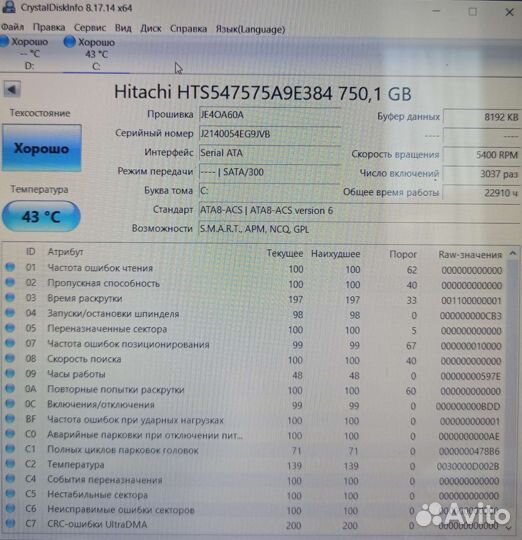
Task: Select attribute text Время раскрутки
Action: click(x=85, y=298)
